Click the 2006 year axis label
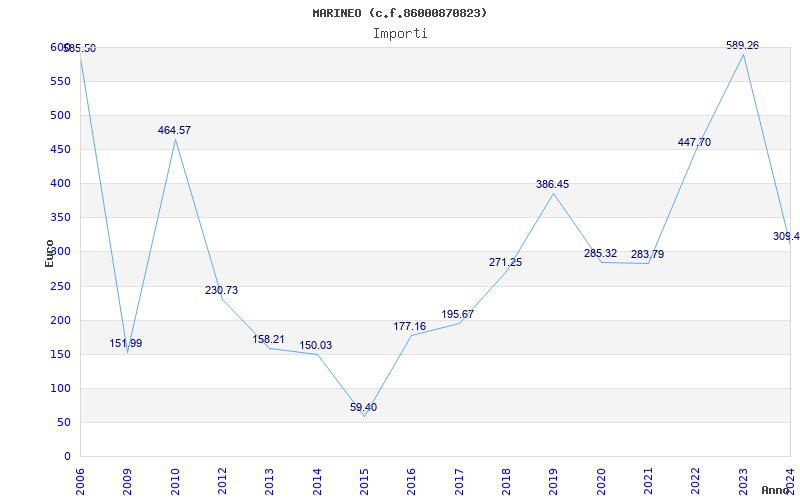This screenshot has height=500, width=800. coord(80,481)
